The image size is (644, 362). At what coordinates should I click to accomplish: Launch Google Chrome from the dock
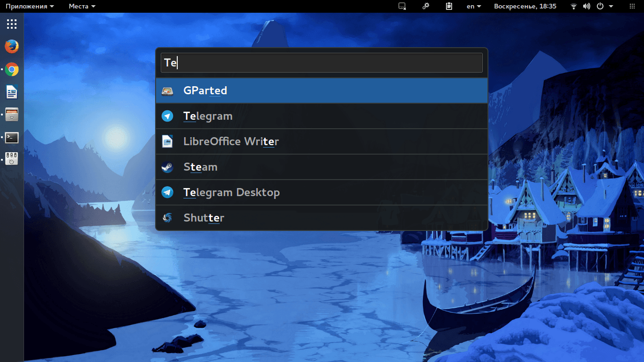click(x=12, y=70)
